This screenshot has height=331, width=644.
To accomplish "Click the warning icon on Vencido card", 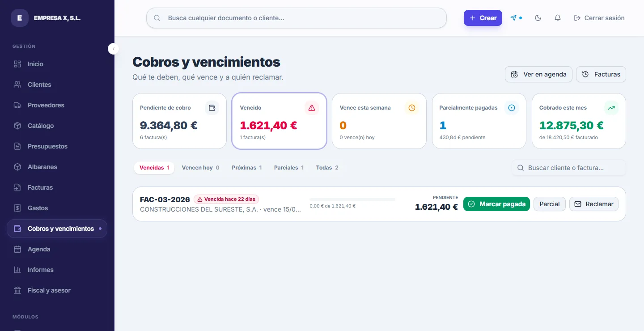I will click(x=312, y=108).
